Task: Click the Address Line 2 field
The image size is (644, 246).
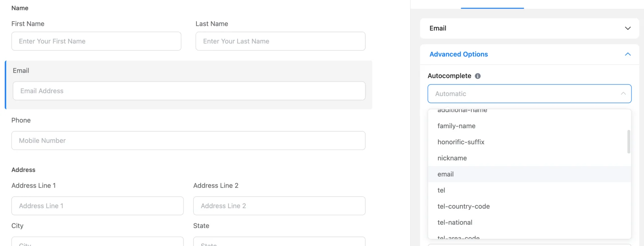Action: tap(279, 206)
